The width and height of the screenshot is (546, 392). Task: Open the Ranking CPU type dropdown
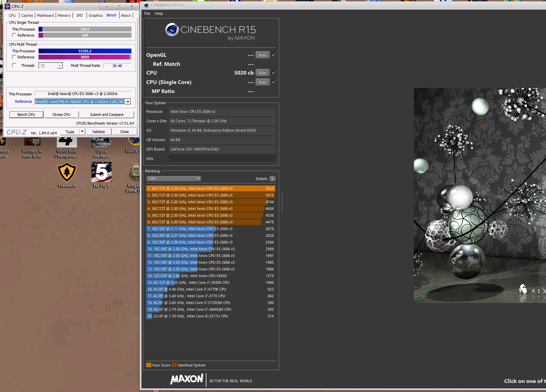(174, 179)
